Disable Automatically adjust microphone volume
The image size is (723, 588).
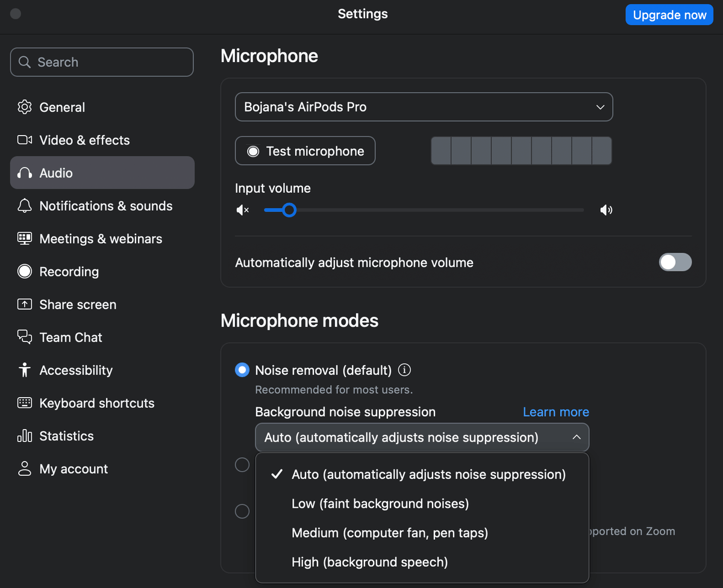pos(675,262)
